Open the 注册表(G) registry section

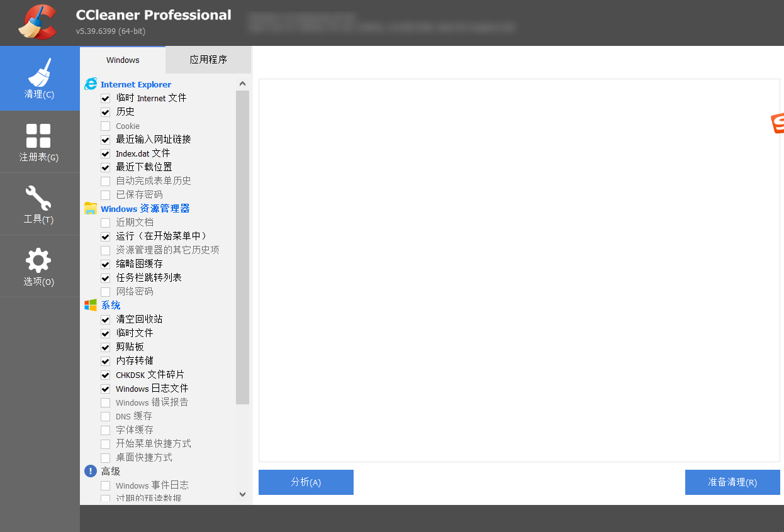[x=40, y=142]
